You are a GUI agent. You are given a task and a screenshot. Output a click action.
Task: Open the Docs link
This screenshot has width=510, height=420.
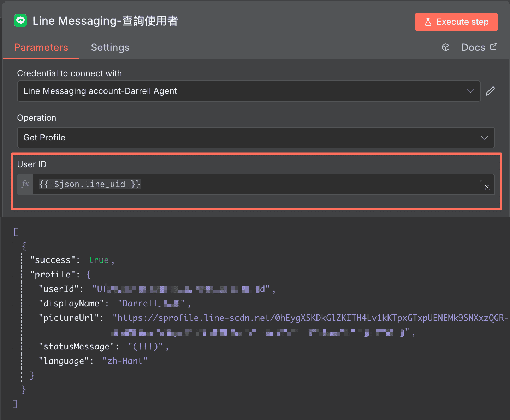473,47
